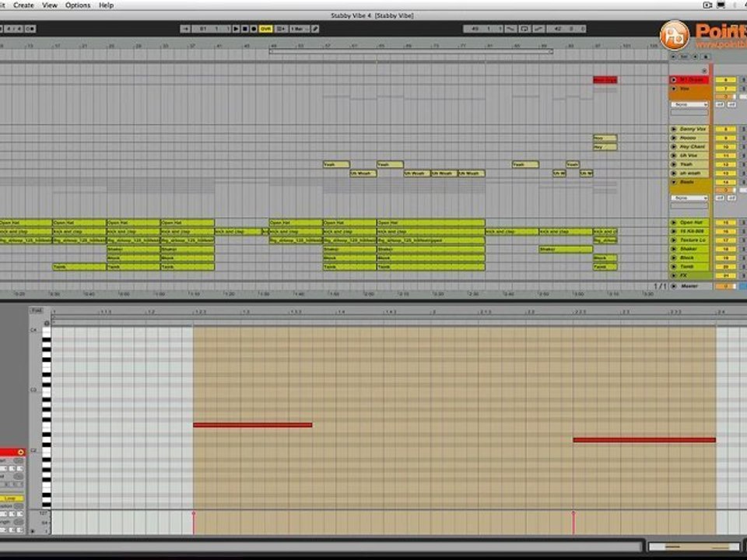Open the Help menu
The image size is (747, 560).
point(106,5)
